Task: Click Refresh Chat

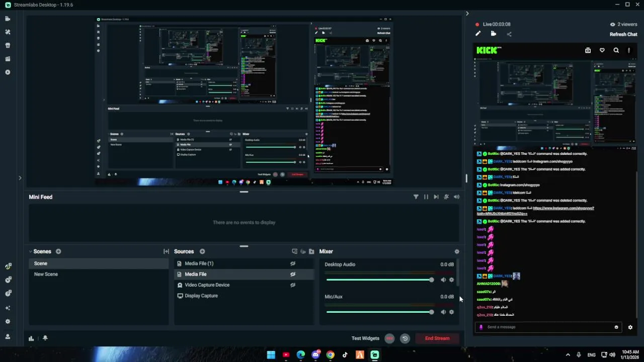Action: coord(623,34)
